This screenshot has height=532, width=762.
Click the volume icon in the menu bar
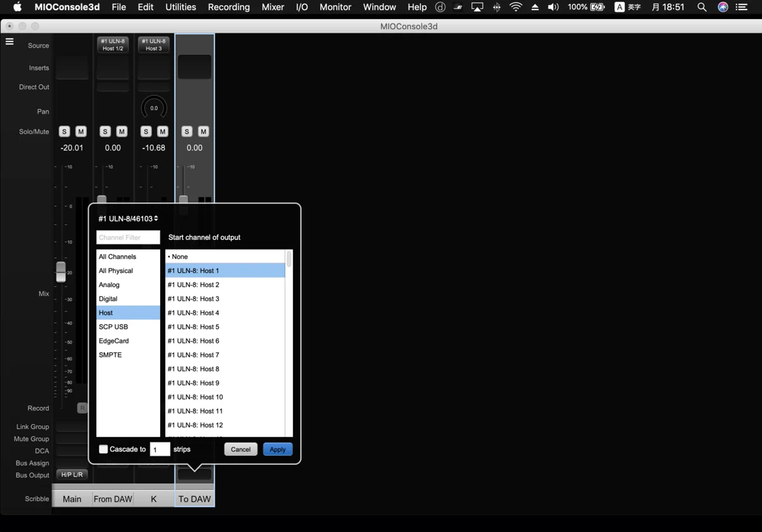pyautogui.click(x=553, y=7)
